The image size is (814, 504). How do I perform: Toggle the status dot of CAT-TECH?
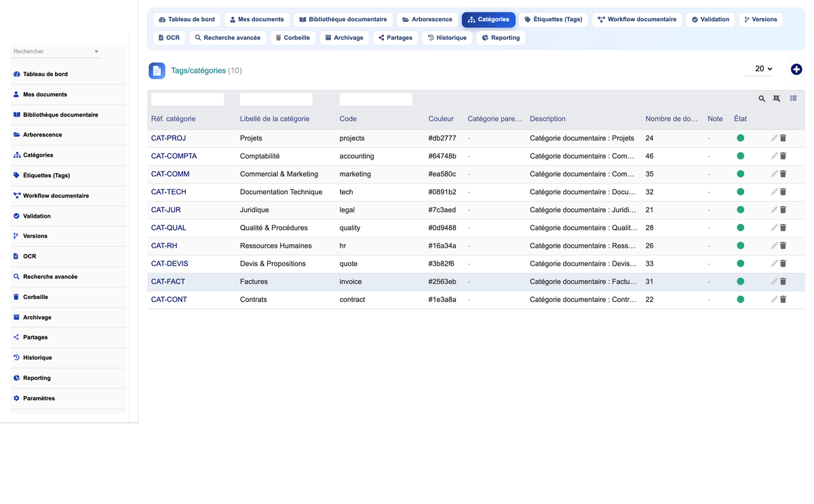click(740, 192)
